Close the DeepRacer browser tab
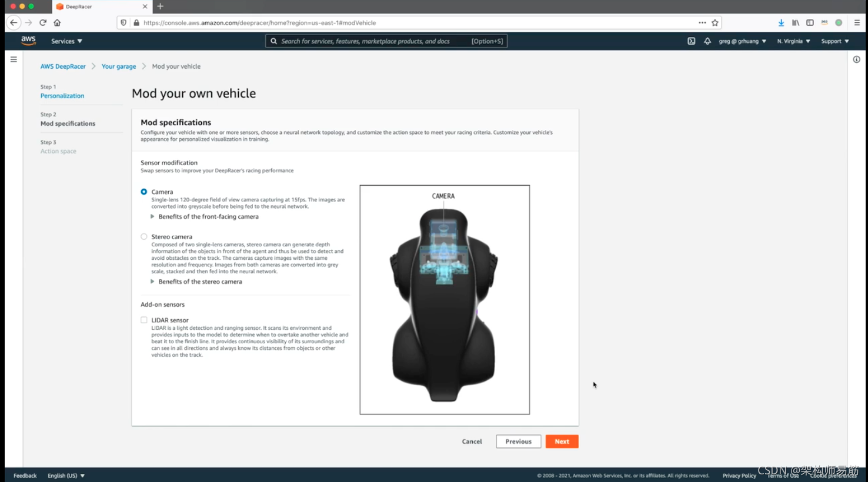This screenshot has width=868, height=482. coord(145,6)
